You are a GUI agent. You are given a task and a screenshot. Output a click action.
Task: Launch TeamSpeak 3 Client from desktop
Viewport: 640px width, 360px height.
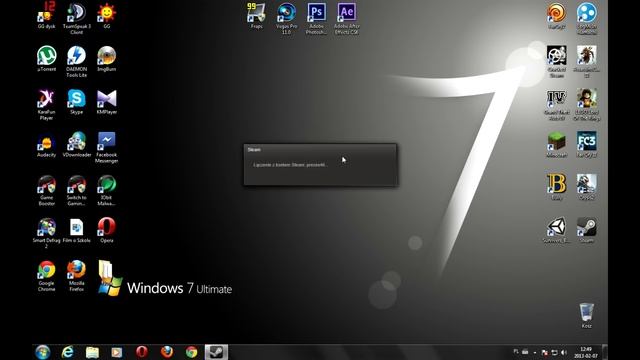tap(77, 18)
